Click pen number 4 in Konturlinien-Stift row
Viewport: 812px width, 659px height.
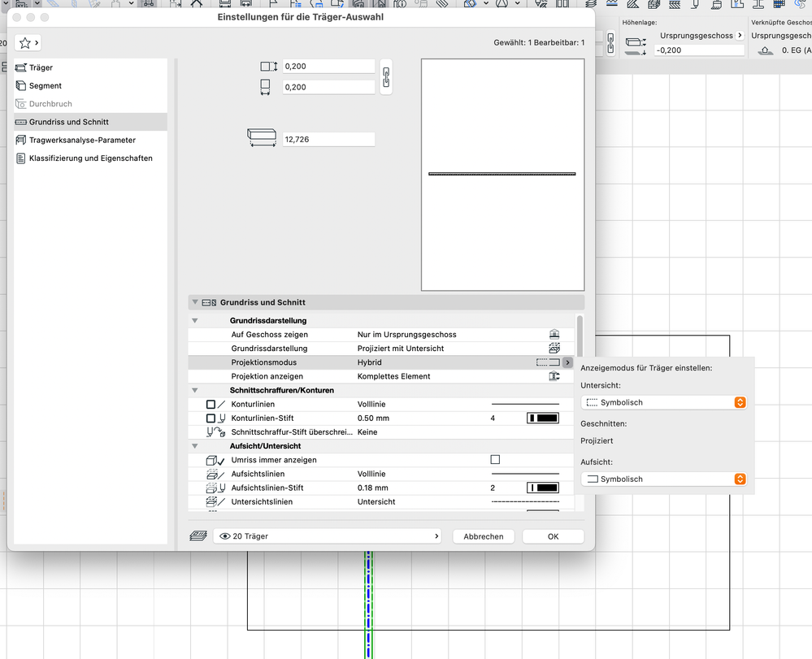(493, 418)
